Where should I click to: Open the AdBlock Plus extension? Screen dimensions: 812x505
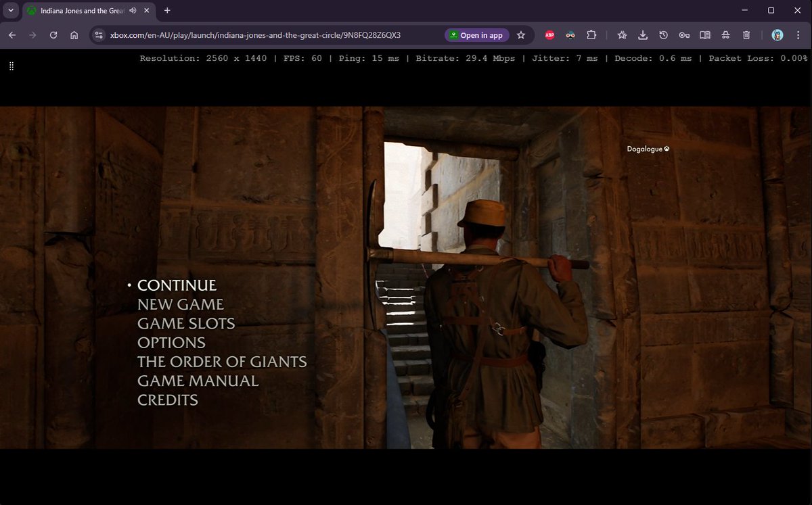coord(550,35)
